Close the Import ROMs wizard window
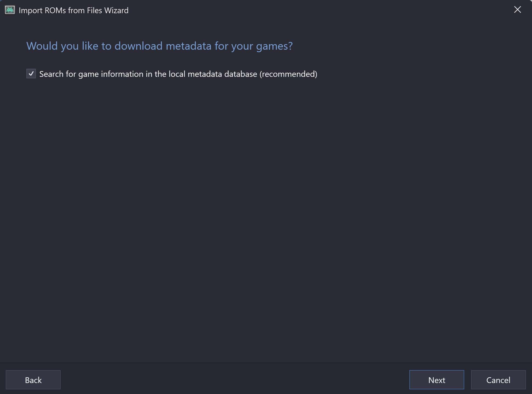 [517, 10]
